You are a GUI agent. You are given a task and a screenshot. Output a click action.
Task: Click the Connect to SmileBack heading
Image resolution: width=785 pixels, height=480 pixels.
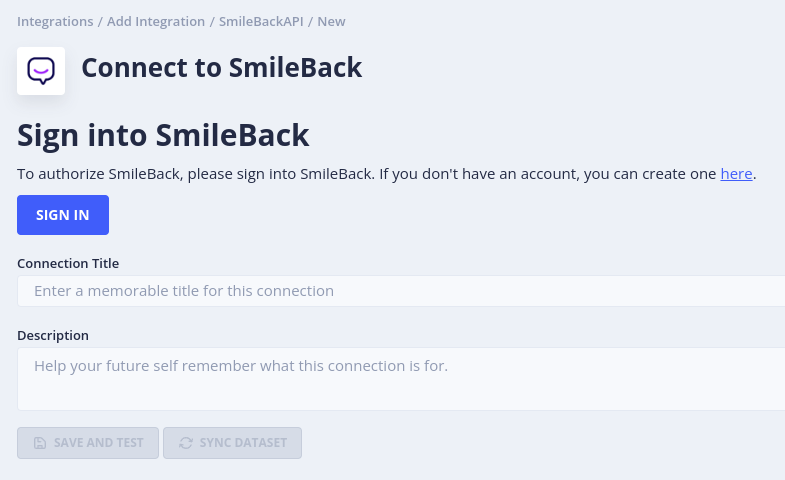point(221,68)
